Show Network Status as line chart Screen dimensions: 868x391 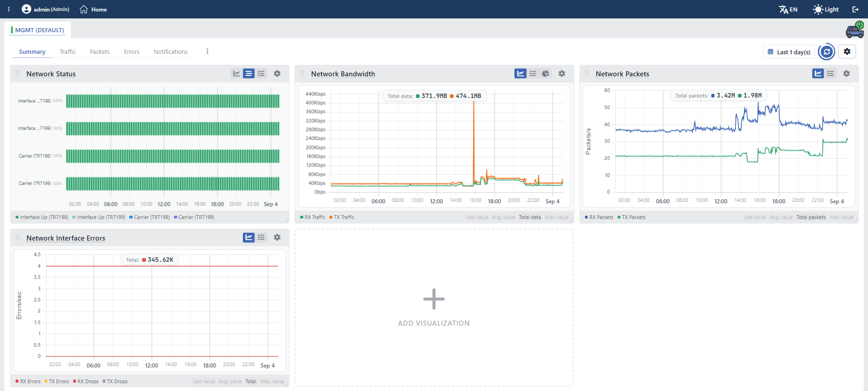point(237,74)
